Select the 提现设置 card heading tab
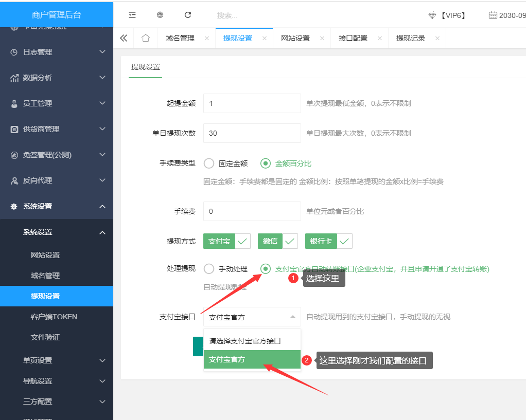This screenshot has height=420, width=526. pos(145,67)
